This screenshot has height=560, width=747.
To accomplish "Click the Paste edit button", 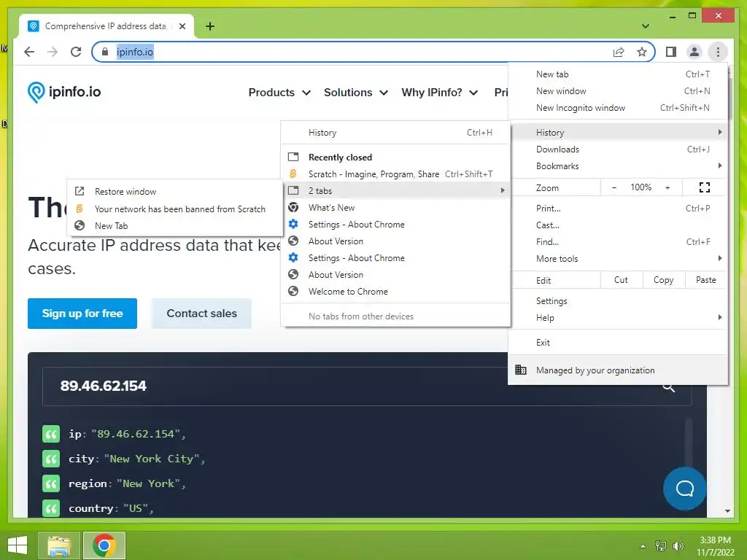I will point(706,280).
